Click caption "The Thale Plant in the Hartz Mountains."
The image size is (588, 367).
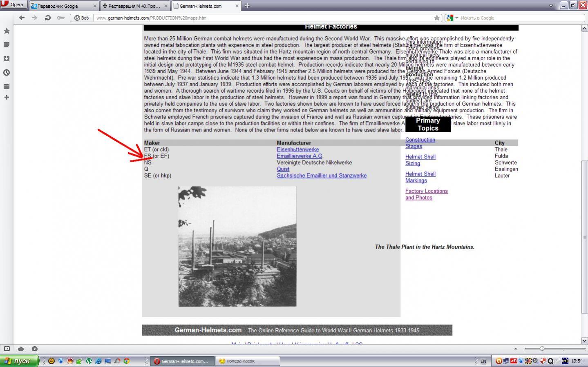[x=425, y=247]
